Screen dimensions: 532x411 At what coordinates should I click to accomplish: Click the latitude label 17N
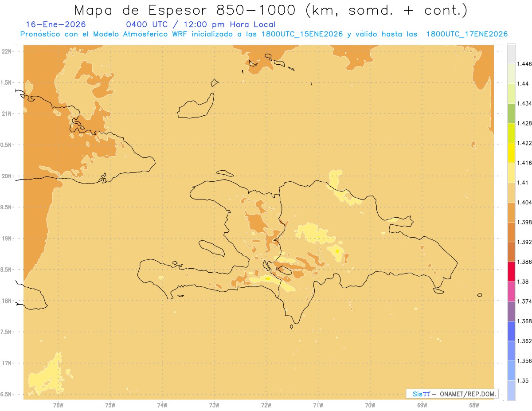[x=7, y=363]
